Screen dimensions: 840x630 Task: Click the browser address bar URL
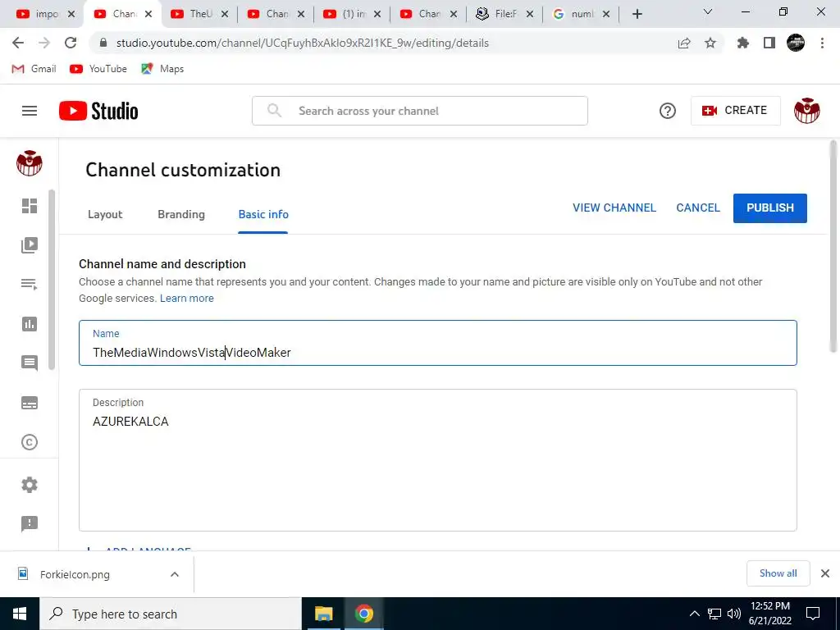coord(302,43)
